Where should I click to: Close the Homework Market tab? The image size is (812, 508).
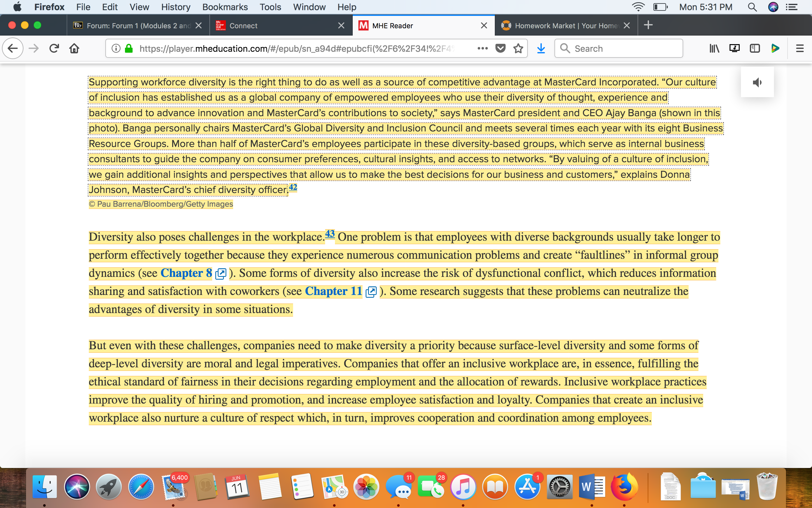point(626,25)
